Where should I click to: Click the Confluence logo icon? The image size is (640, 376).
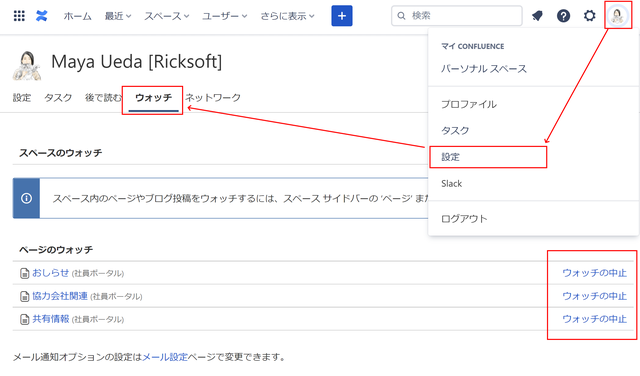[x=42, y=16]
